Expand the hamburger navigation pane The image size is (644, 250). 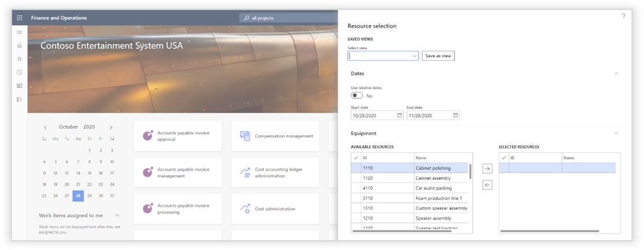coord(19,32)
